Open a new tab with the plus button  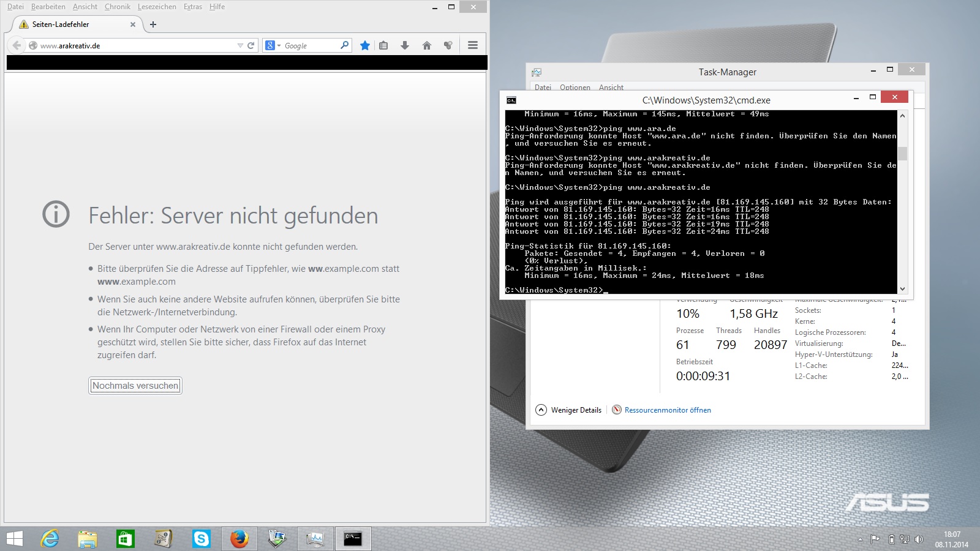pos(153,24)
